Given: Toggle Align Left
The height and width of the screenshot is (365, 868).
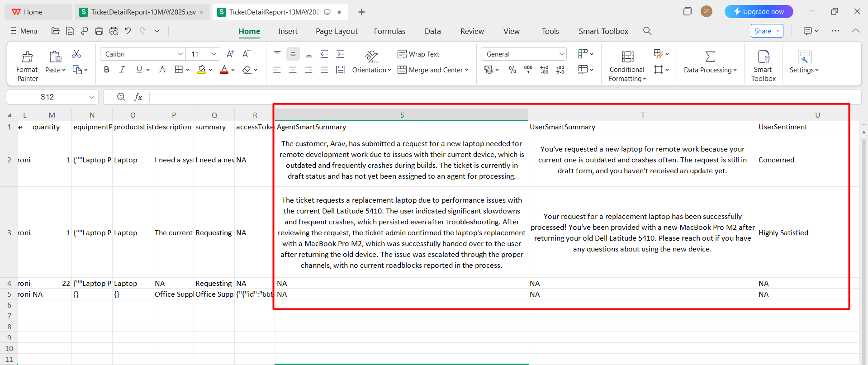Looking at the screenshot, I should [x=277, y=70].
